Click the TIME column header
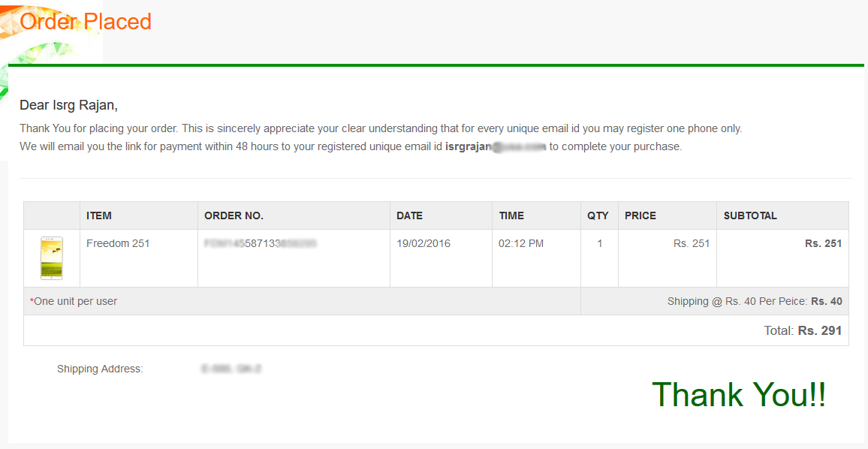 click(511, 216)
